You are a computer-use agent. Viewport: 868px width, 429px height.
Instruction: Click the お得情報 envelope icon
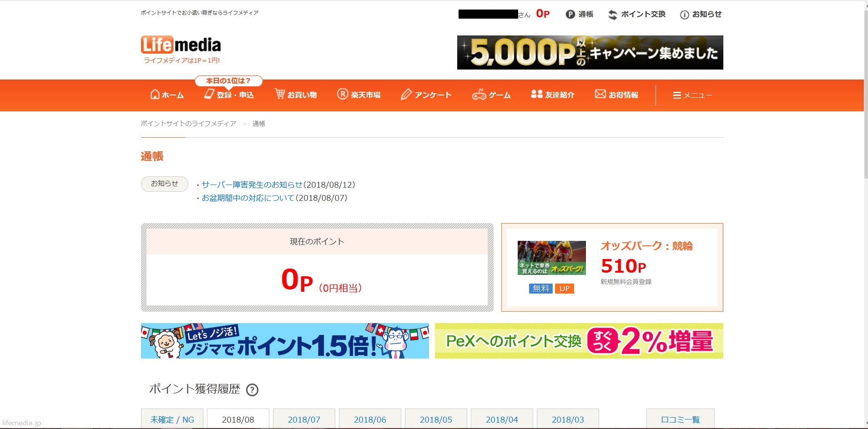pyautogui.click(x=601, y=94)
